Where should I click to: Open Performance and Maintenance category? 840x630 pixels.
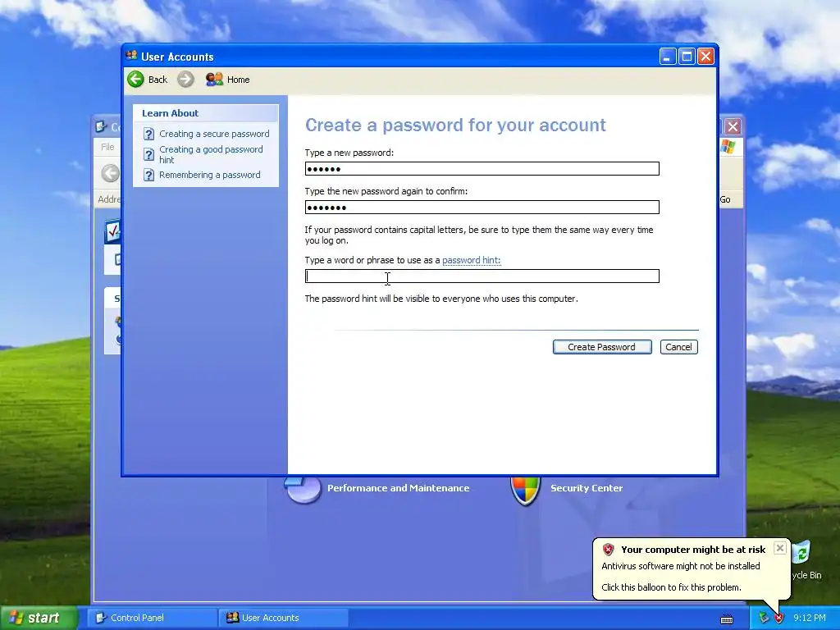(x=398, y=488)
